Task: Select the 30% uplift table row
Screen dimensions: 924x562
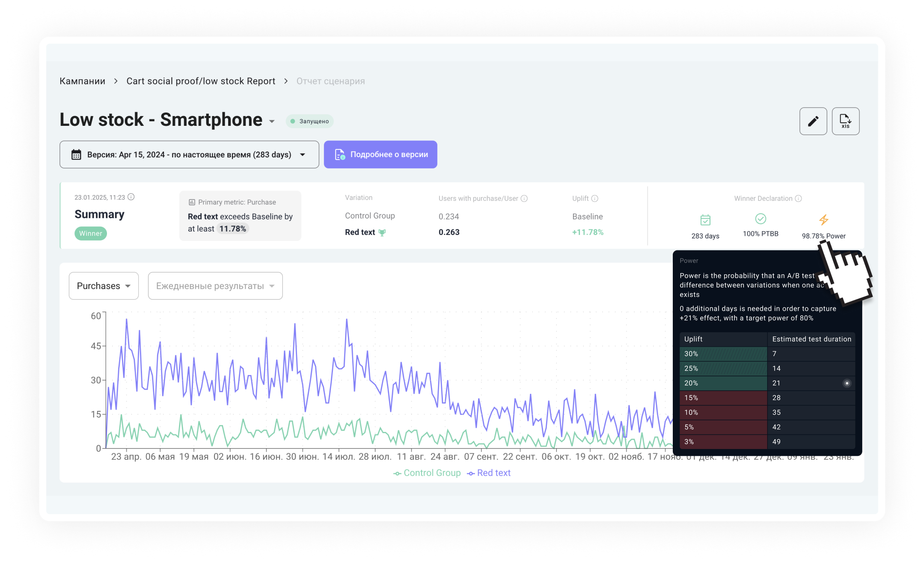Action: coord(766,354)
